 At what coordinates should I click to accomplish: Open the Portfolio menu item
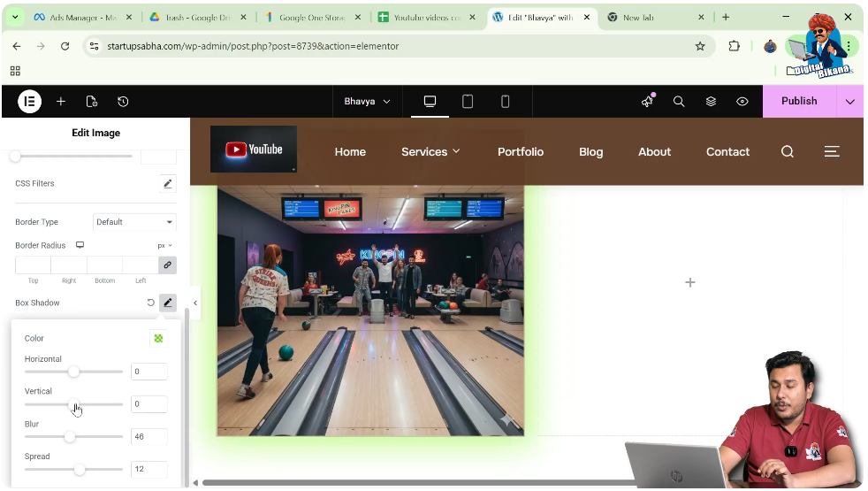tap(520, 152)
